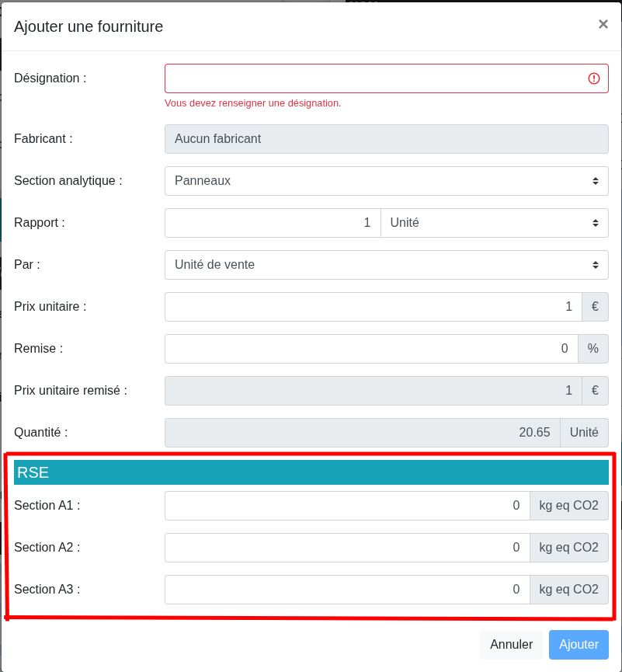Click the Désignation error warning icon
This screenshot has height=672, width=622.
(x=594, y=78)
